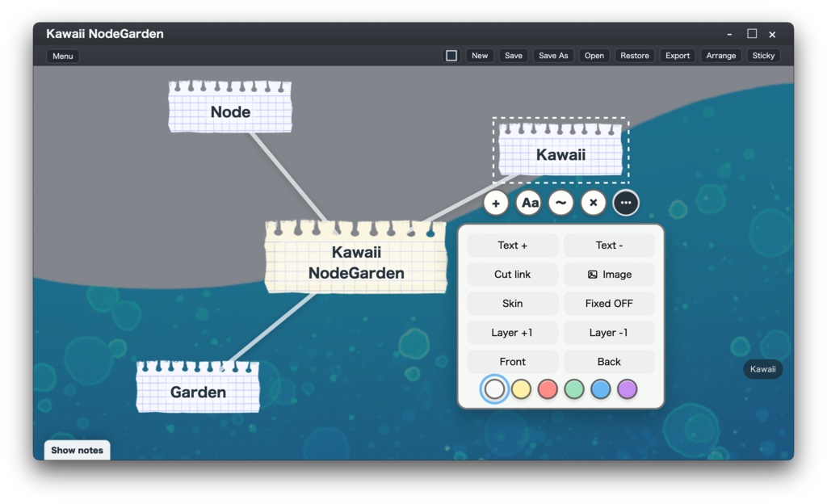Click the Arrange button
This screenshot has height=504, width=827.
point(721,56)
